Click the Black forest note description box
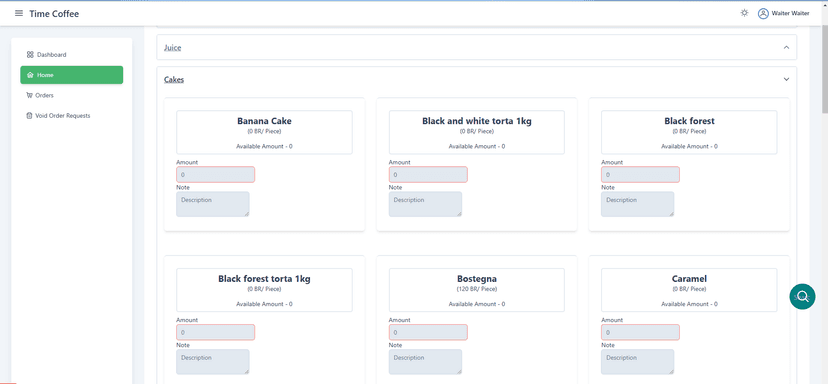 click(637, 204)
